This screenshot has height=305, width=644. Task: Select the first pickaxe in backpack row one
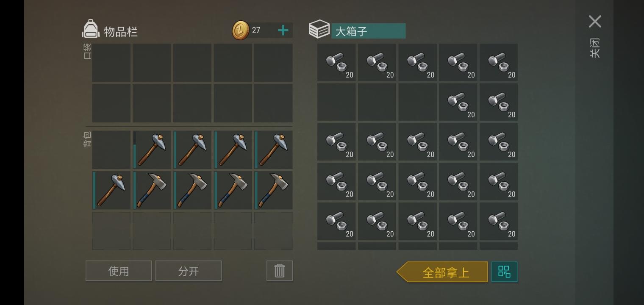coord(152,150)
